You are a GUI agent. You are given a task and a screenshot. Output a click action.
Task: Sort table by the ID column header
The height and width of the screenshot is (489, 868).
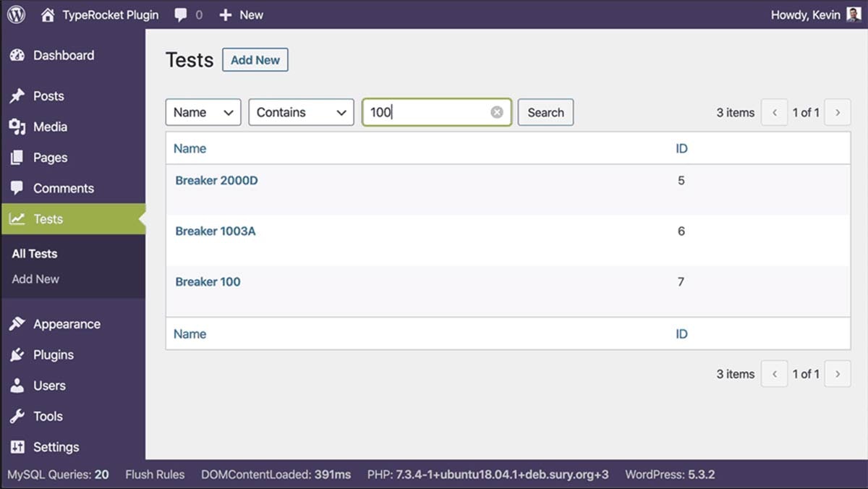681,148
